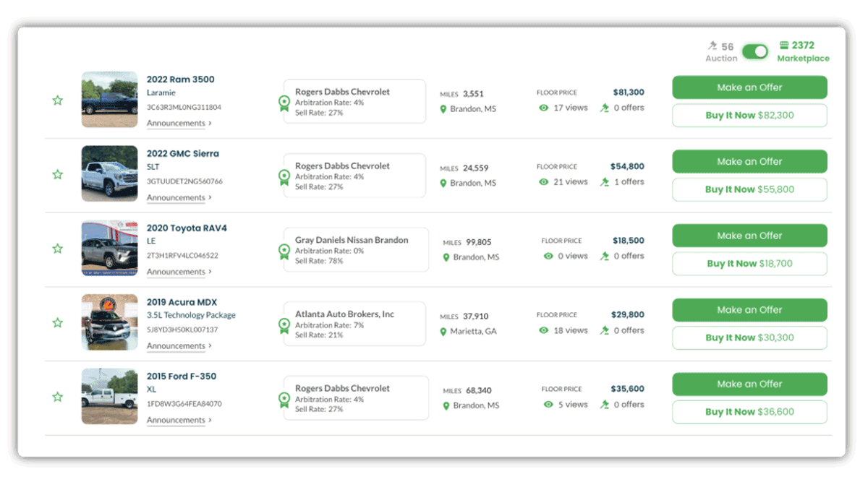The height and width of the screenshot is (482, 868).
Task: Click Make an Offer for the 2022 Ram 3500
Action: pos(749,87)
